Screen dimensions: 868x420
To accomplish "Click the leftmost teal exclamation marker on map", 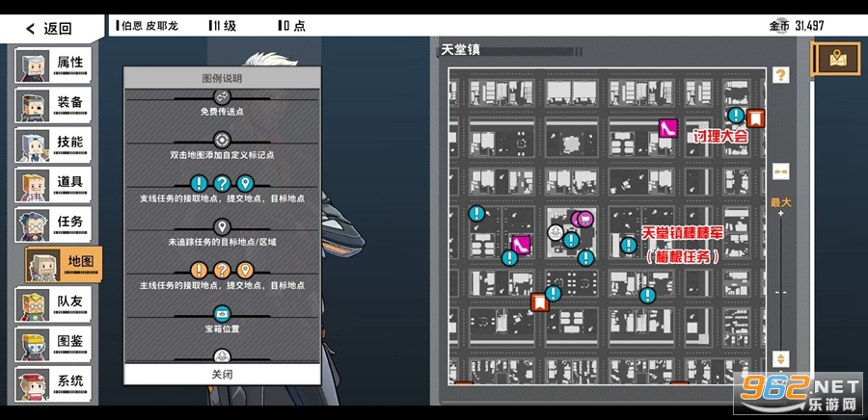I will pos(476,213).
